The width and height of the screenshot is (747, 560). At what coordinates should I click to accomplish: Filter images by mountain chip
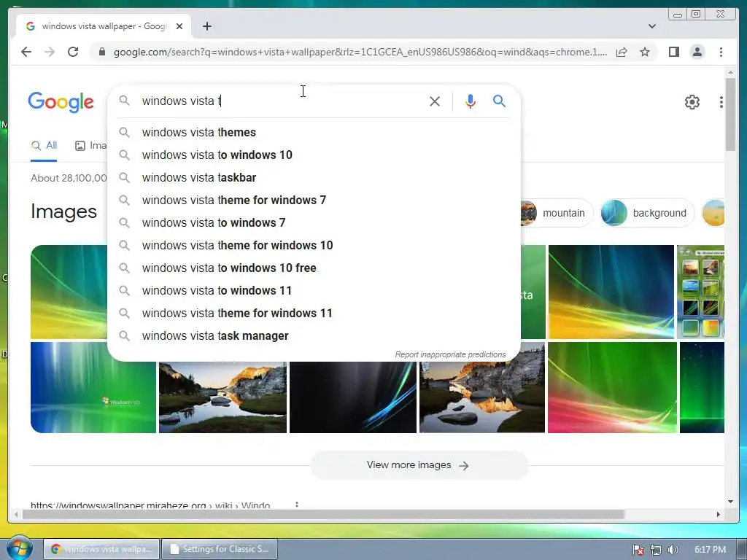pyautogui.click(x=557, y=213)
